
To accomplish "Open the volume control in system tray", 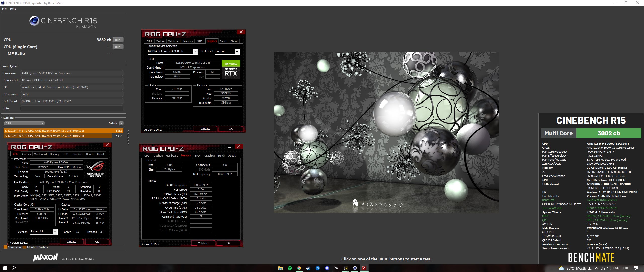I will click(x=608, y=268).
